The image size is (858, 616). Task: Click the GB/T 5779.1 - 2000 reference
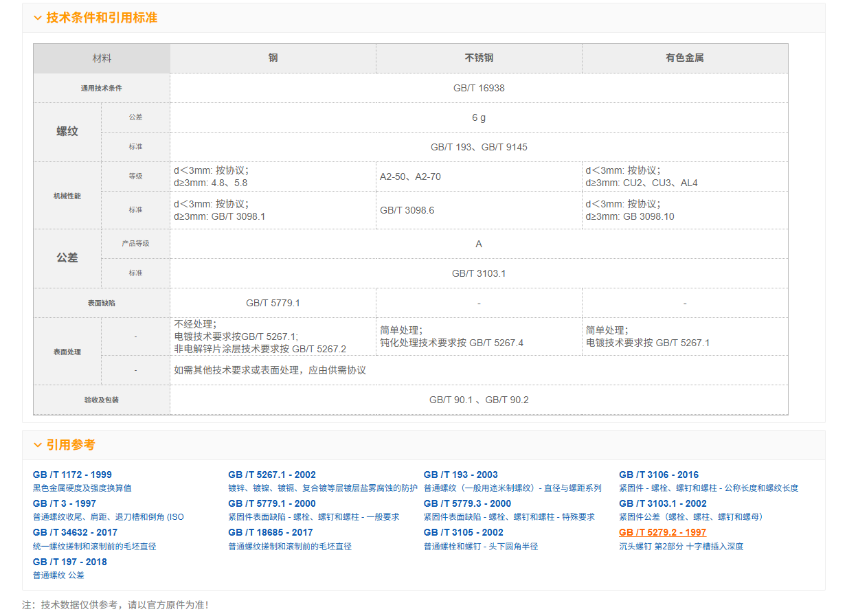(x=272, y=503)
